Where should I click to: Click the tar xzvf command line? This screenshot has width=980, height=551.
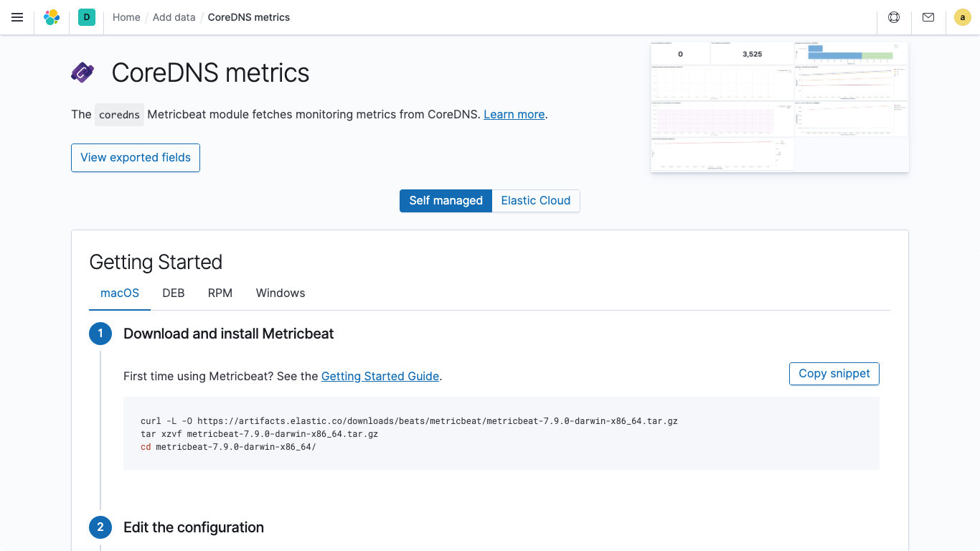[259, 434]
